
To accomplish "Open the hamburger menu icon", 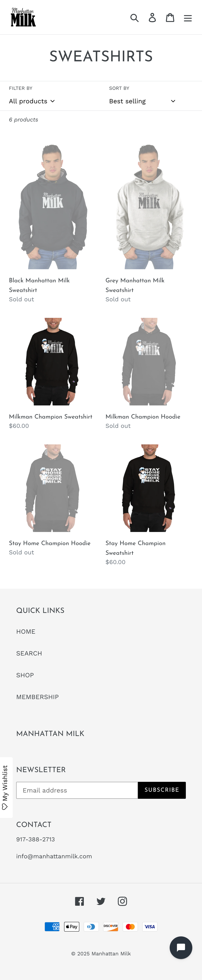I will [188, 18].
